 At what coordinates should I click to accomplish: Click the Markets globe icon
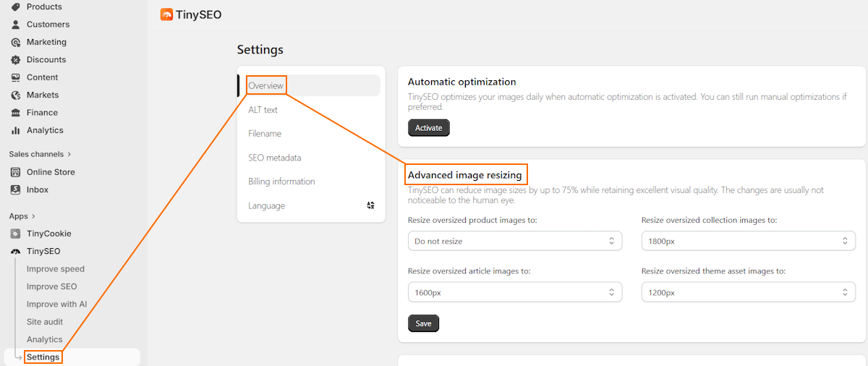15,95
